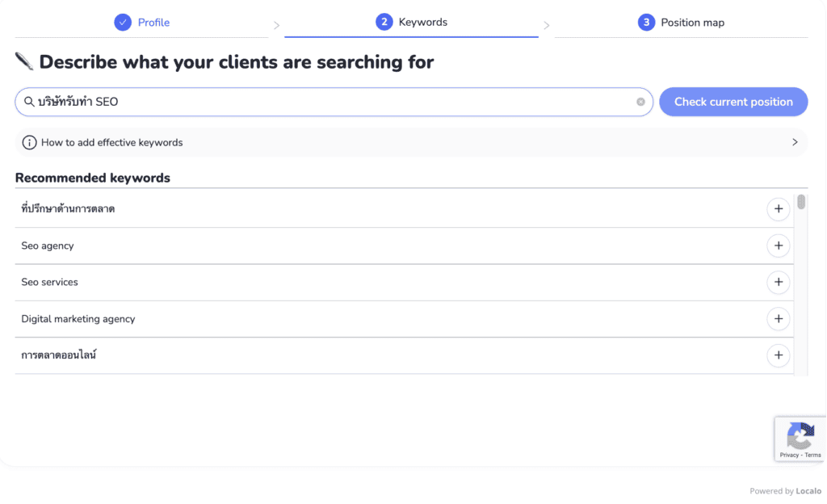
Task: Open the Localo link in footer
Action: (808, 491)
